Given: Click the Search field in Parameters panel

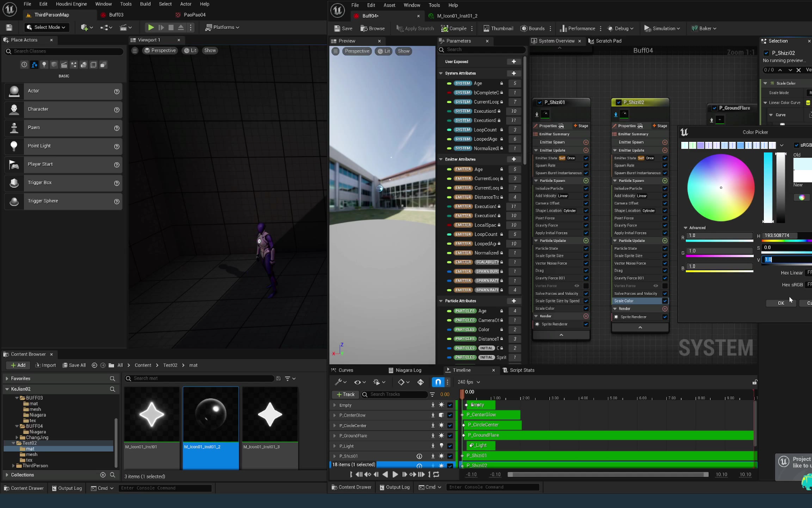Looking at the screenshot, I should (482, 50).
